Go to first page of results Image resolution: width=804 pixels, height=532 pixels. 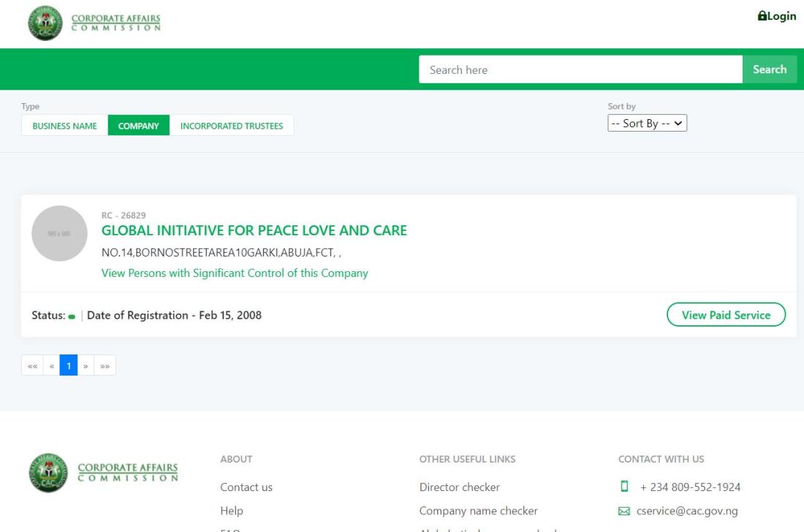pos(32,365)
